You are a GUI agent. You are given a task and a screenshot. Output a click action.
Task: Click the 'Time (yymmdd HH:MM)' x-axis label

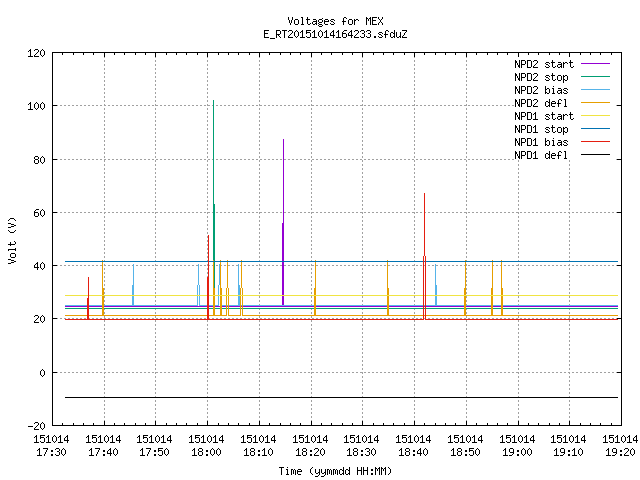tap(335, 471)
